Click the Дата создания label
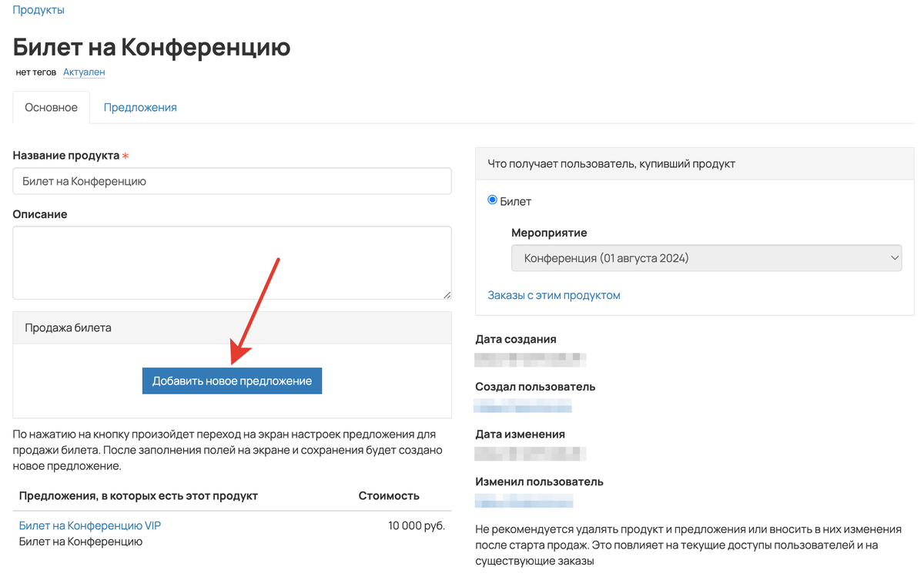The width and height of the screenshot is (924, 577). pos(516,339)
